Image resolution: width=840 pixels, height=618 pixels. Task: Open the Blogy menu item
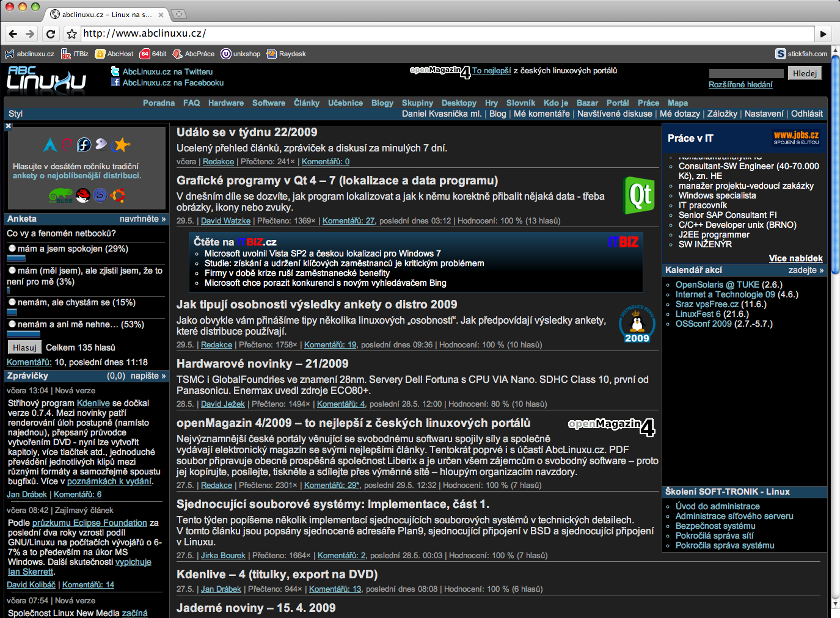pos(382,103)
